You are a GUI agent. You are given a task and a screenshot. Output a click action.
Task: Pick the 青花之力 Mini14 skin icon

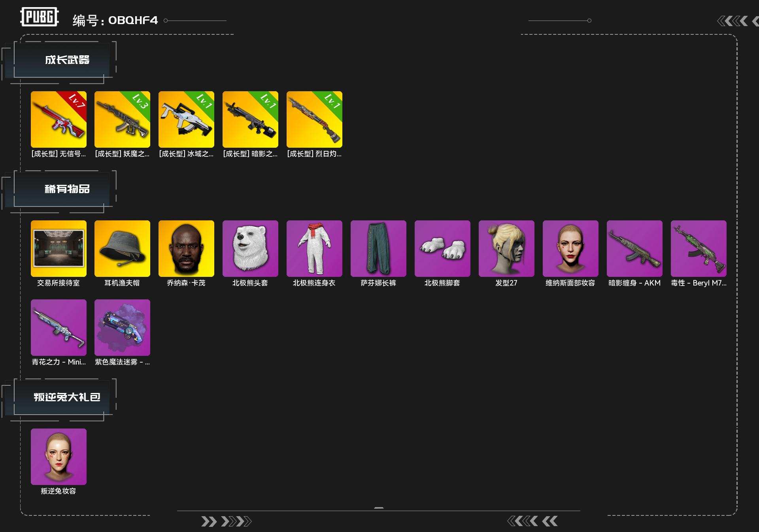click(59, 327)
